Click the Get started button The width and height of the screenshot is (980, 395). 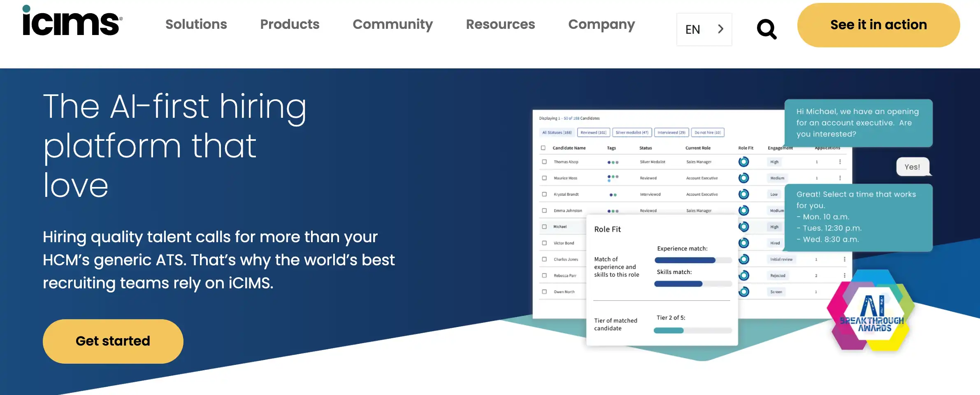click(113, 341)
